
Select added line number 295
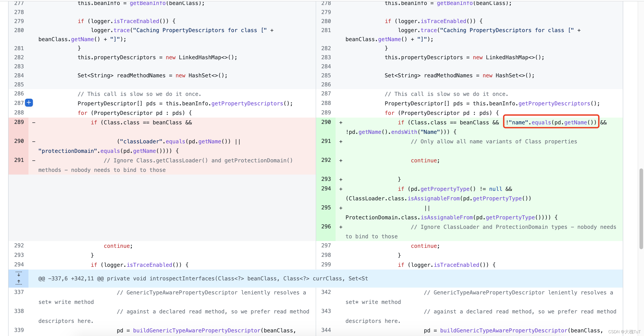(326, 207)
